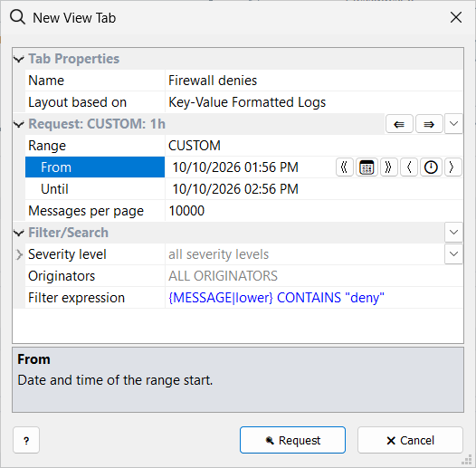Expand the Severity level row
The image size is (476, 468).
[19, 254]
